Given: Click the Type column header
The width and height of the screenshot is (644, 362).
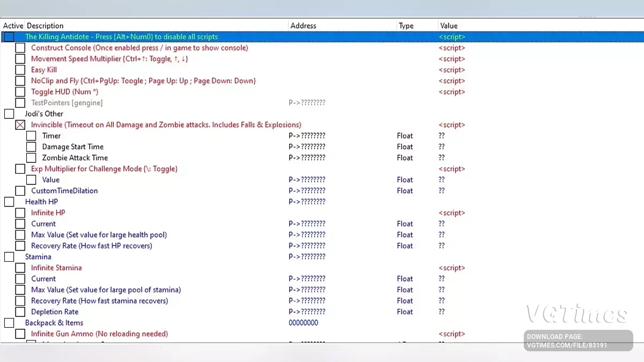Looking at the screenshot, I should 406,26.
